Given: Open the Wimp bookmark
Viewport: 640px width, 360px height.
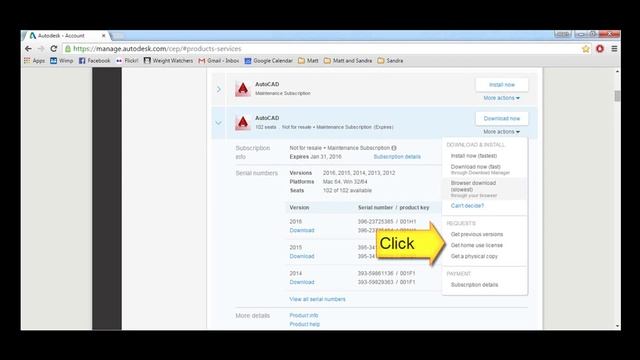Looking at the screenshot, I should pyautogui.click(x=62, y=60).
